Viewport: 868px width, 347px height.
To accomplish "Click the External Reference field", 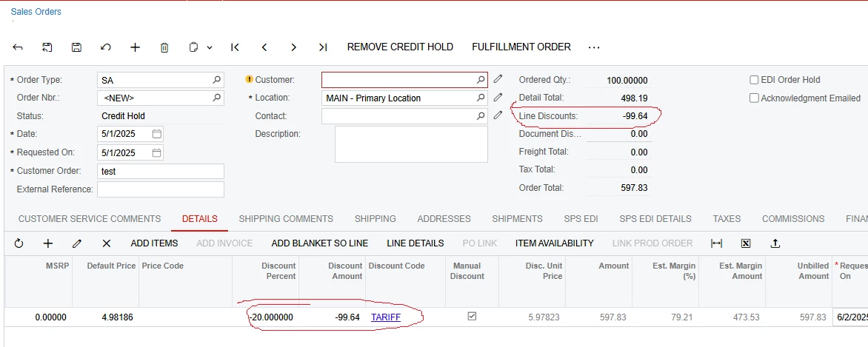I will point(161,189).
